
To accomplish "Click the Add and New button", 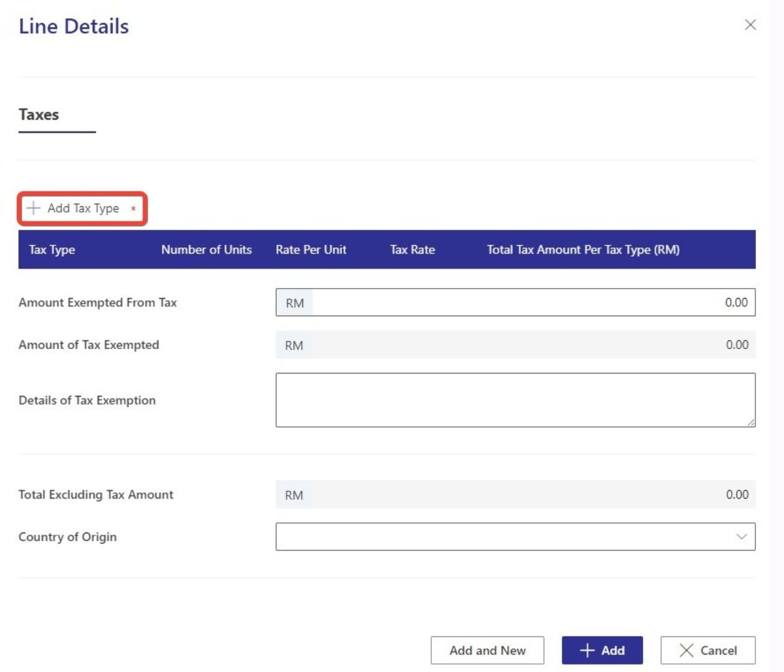I will [x=487, y=650].
